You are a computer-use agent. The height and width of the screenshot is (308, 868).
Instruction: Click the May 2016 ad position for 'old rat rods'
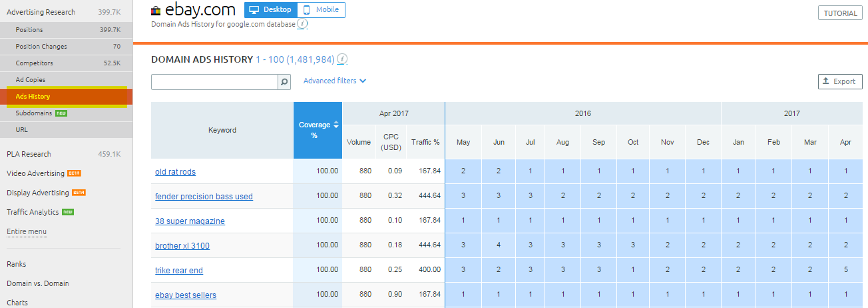[x=463, y=171]
